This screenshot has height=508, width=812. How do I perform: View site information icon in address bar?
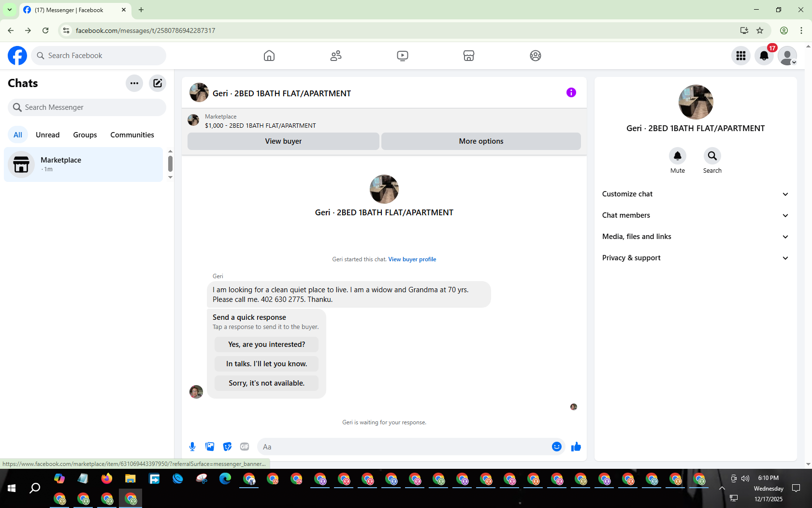coord(66,30)
